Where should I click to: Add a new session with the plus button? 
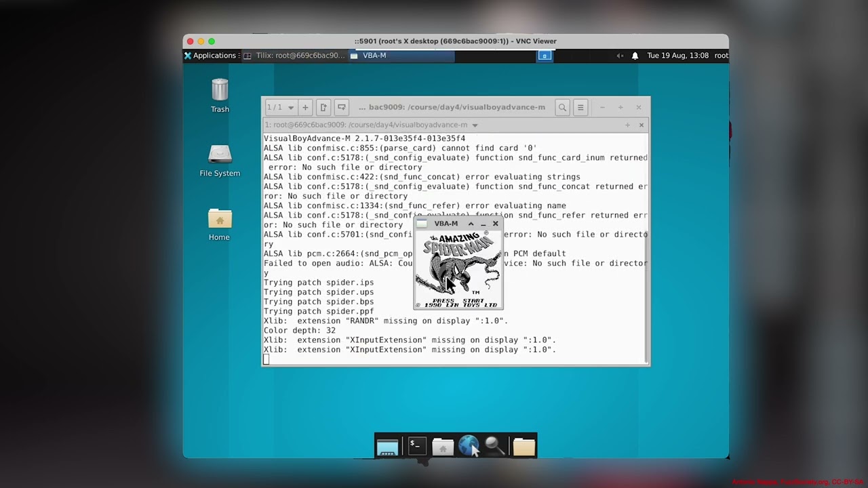point(305,107)
